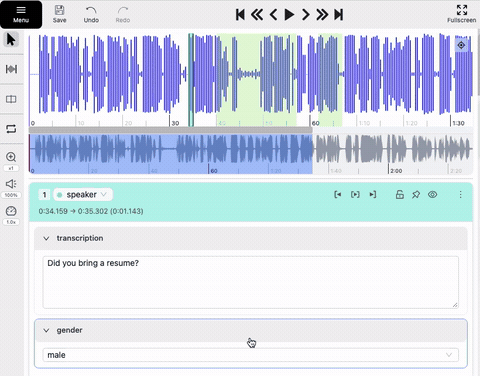Select the green region near 60 mark
480x376 pixels.
(330, 80)
